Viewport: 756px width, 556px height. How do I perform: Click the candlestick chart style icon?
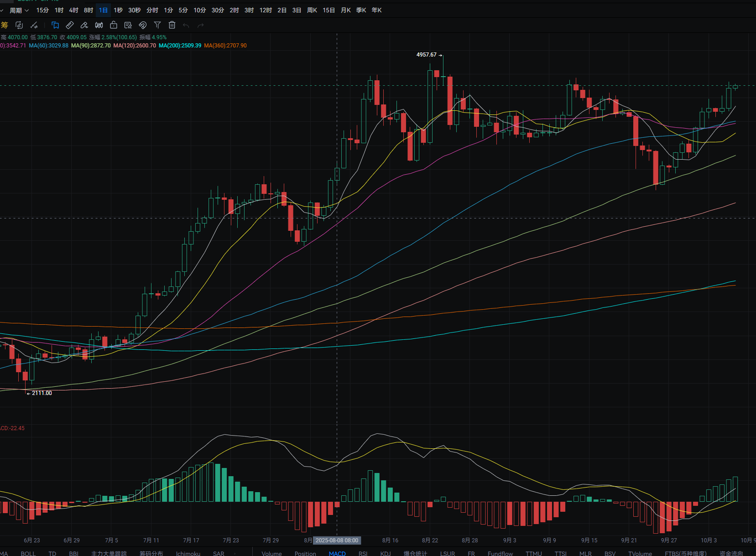99,25
